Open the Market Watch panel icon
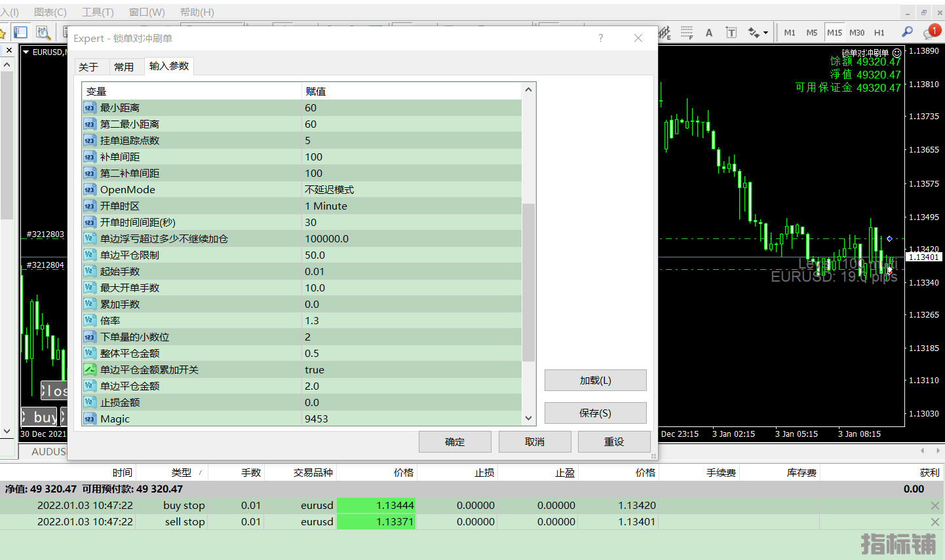This screenshot has height=560, width=945. pyautogui.click(x=21, y=32)
